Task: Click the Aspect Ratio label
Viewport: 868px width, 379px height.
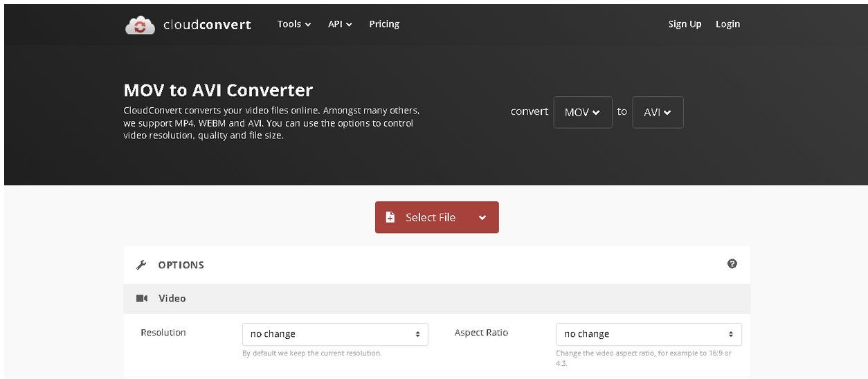Action: 481,333
